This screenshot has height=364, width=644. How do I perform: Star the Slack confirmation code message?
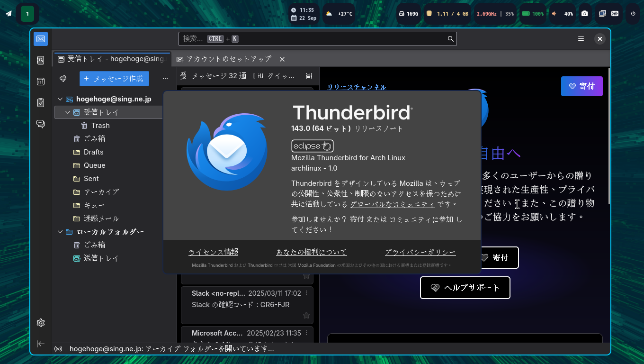coord(306,315)
